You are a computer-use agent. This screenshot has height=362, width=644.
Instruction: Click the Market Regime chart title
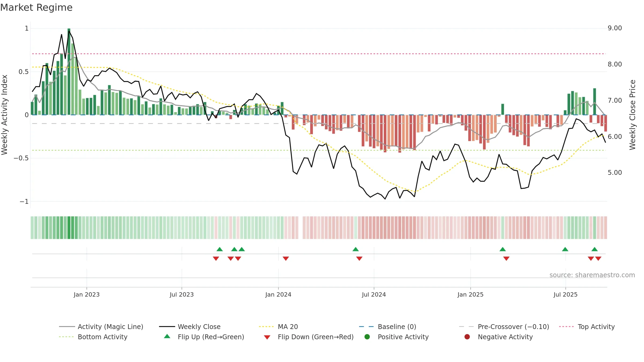tap(36, 8)
